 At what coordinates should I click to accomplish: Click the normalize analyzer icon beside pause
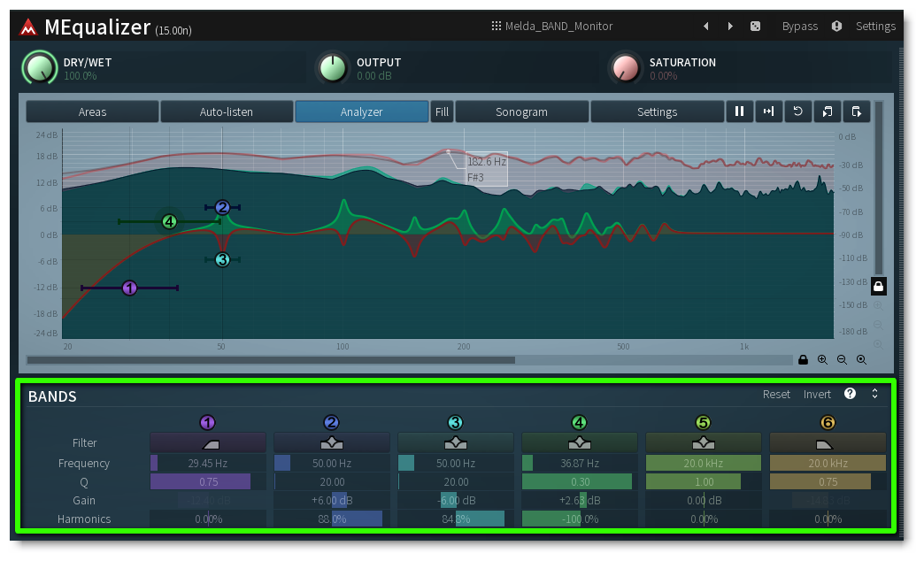tap(768, 111)
